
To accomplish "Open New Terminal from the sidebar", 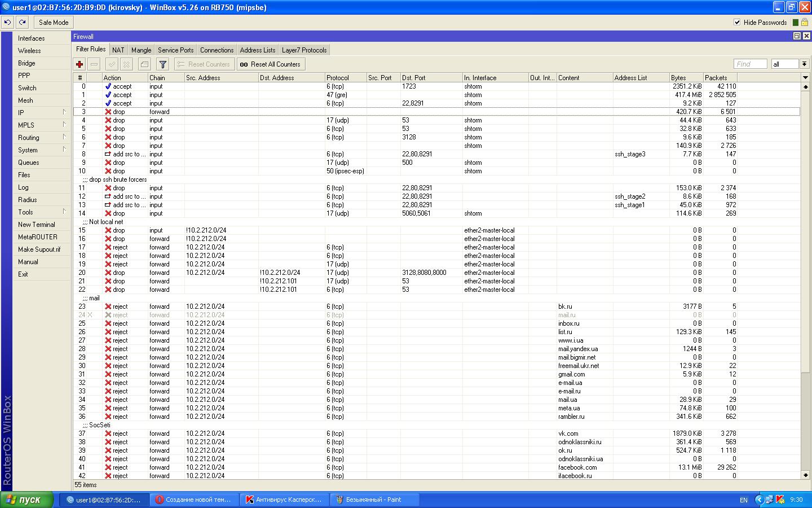I will coord(37,225).
